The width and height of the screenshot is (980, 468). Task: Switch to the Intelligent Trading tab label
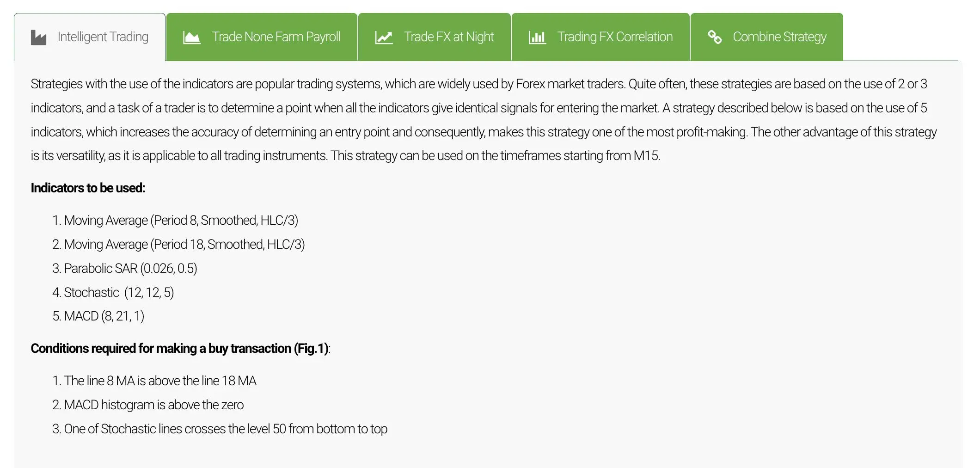coord(103,37)
